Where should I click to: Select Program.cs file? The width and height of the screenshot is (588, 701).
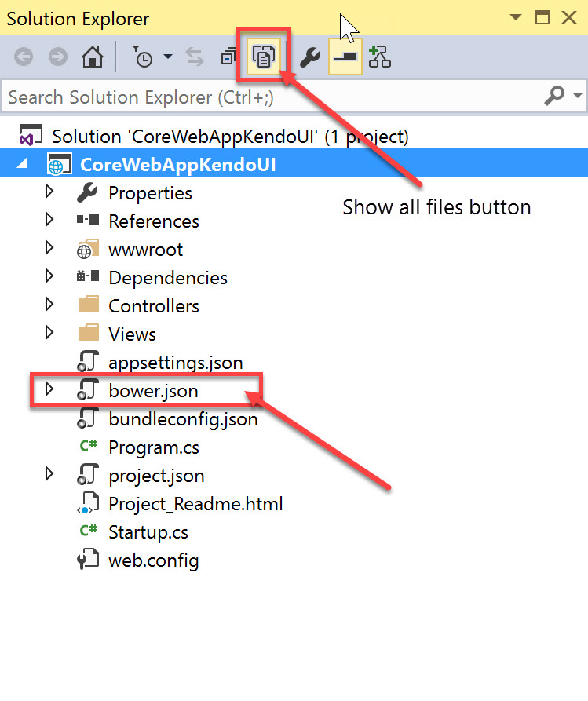tap(154, 447)
